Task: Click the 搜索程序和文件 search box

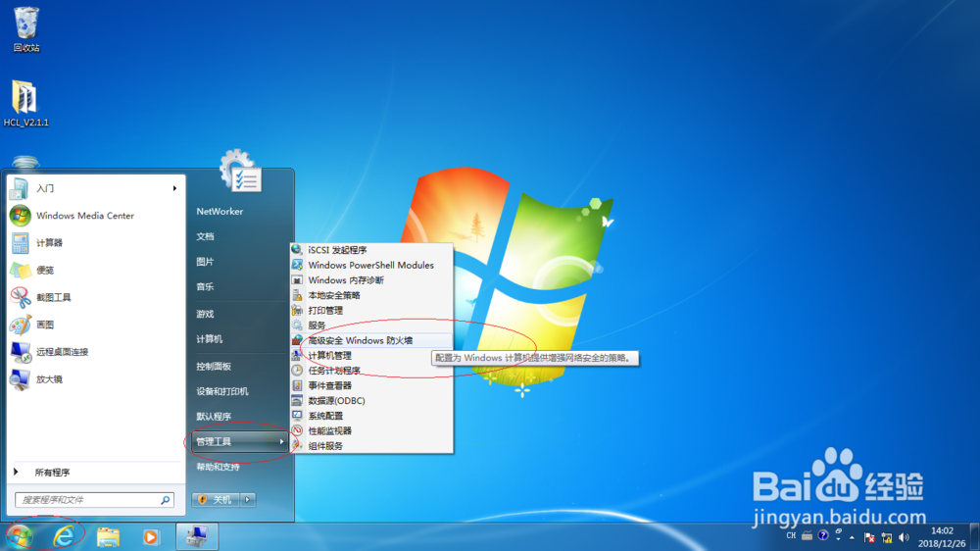Action: click(94, 500)
